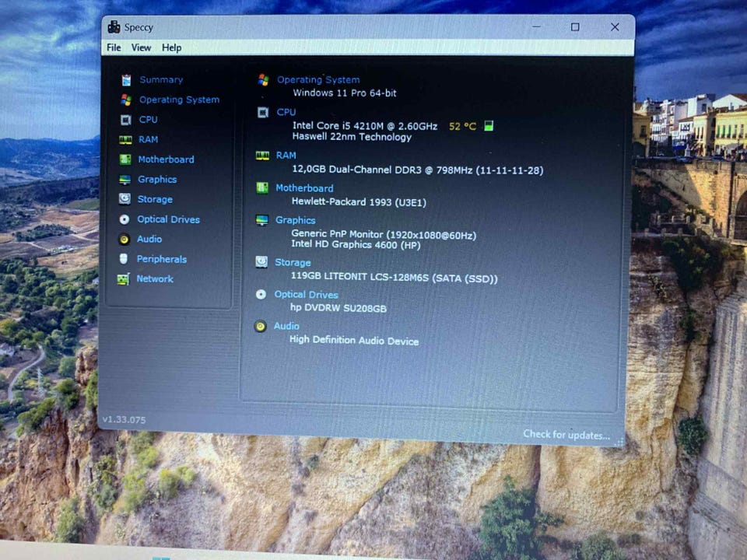Click the Storage drive icon in the sidebar
Viewport: 747px width, 560px height.
pyautogui.click(x=124, y=199)
